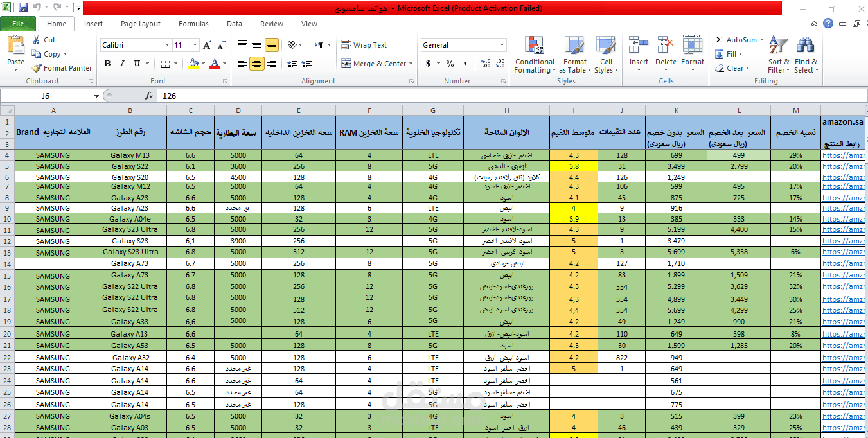
Task: Click Decrease Font Size icon
Action: 221,45
